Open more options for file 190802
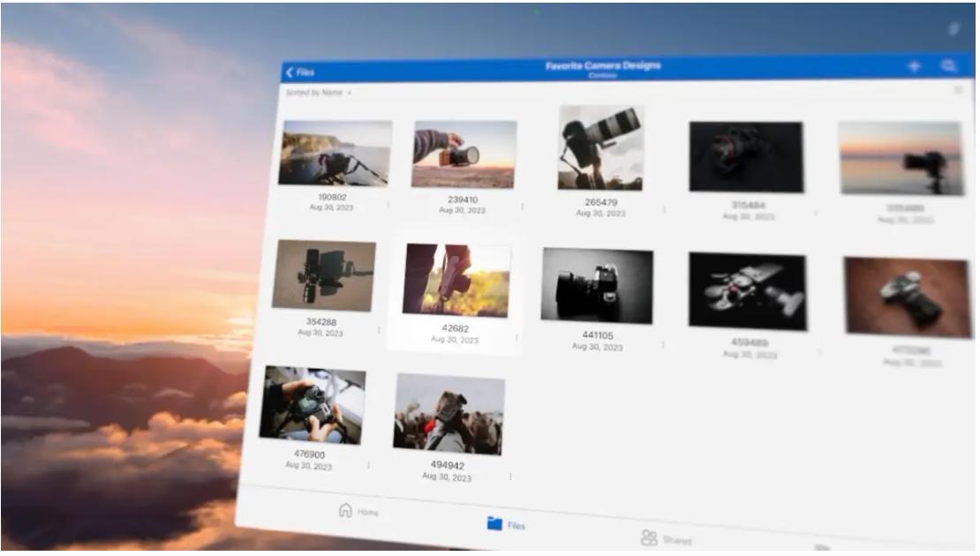The width and height of the screenshot is (980, 556). (388, 204)
